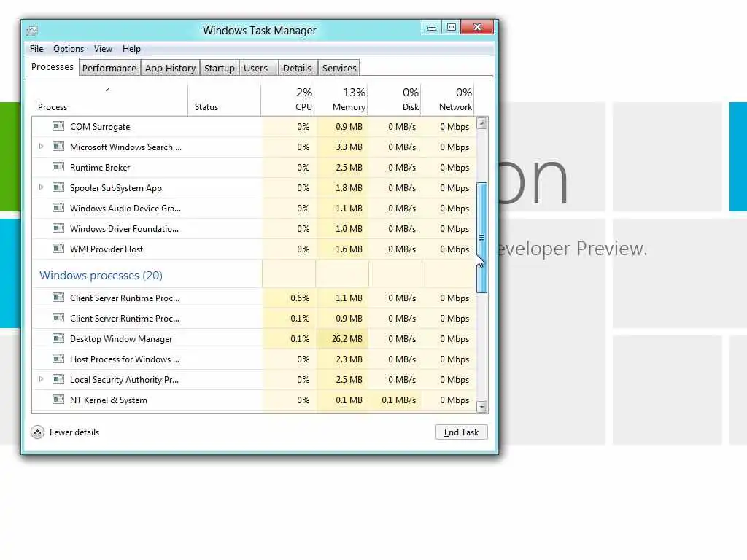Maximize the Task Manager window
The image size is (747, 560).
(451, 28)
